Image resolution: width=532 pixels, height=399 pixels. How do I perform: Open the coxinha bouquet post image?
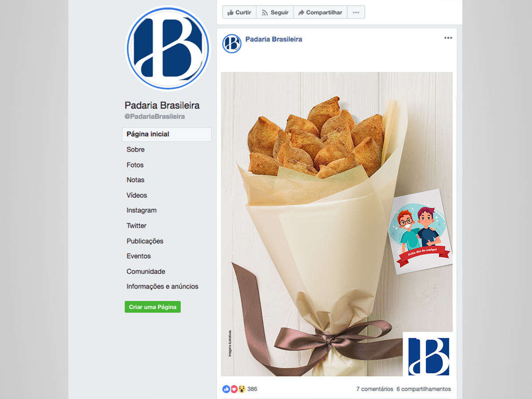[x=337, y=224]
